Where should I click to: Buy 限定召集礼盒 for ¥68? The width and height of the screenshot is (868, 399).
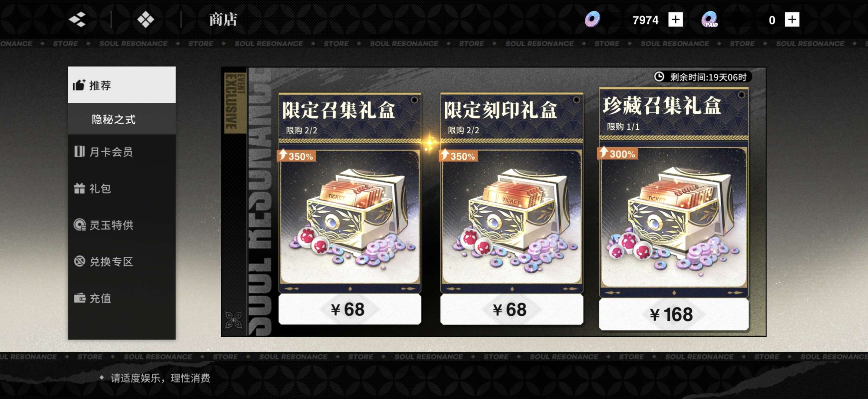pos(349,309)
